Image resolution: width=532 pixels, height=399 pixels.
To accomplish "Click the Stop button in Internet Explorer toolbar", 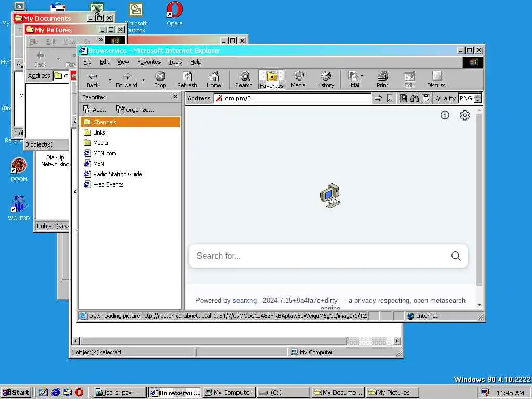I will [160, 79].
